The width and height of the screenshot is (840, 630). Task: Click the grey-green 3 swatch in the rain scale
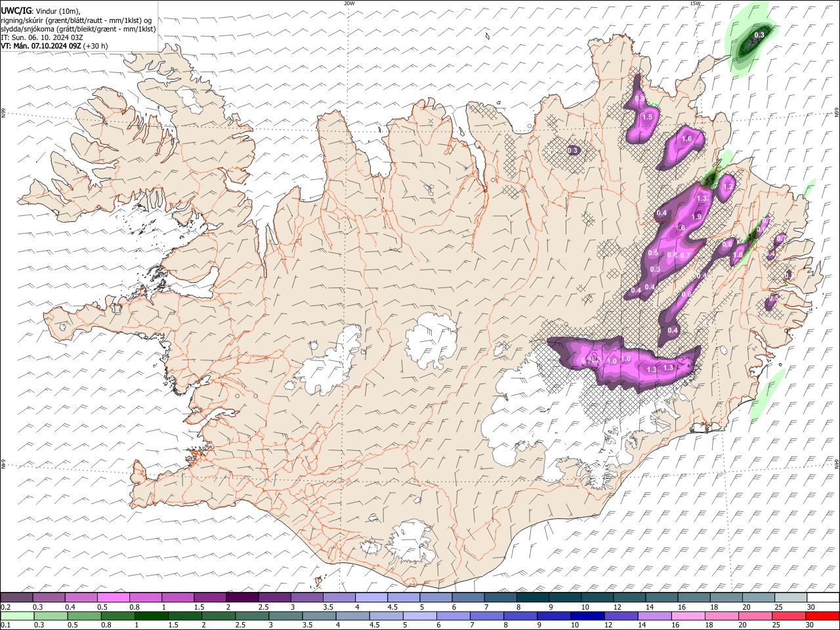(285, 616)
